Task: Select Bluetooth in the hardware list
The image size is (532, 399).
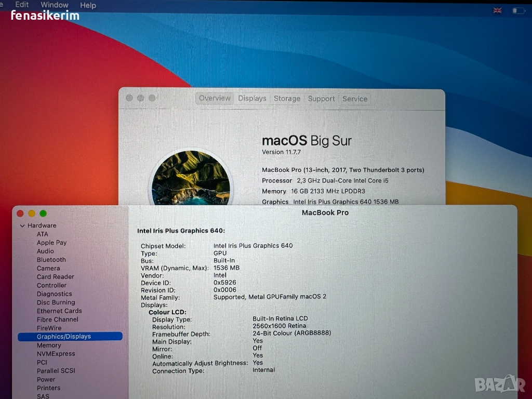Action: (51, 260)
